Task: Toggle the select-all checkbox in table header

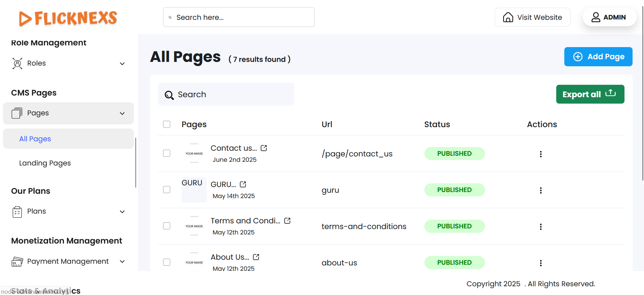Action: coord(166,124)
